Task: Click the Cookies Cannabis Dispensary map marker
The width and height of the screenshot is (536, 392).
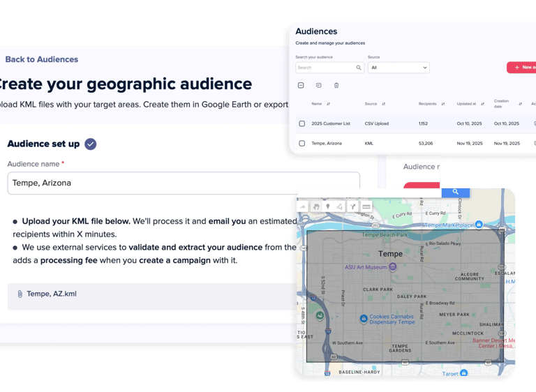Action: pos(364,319)
